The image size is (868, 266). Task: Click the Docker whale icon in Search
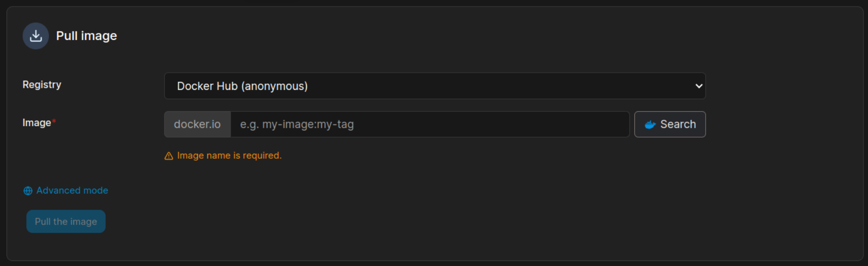(650, 125)
